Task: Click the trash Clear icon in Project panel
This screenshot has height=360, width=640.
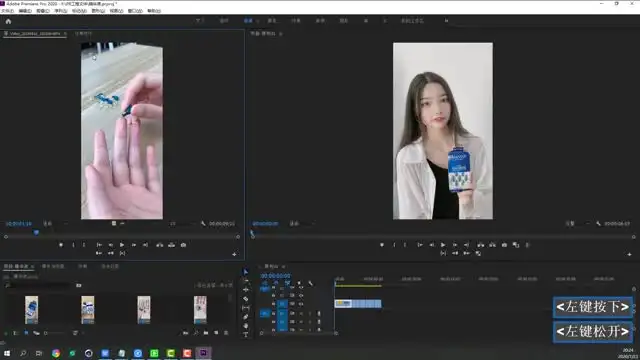Action: click(x=226, y=333)
